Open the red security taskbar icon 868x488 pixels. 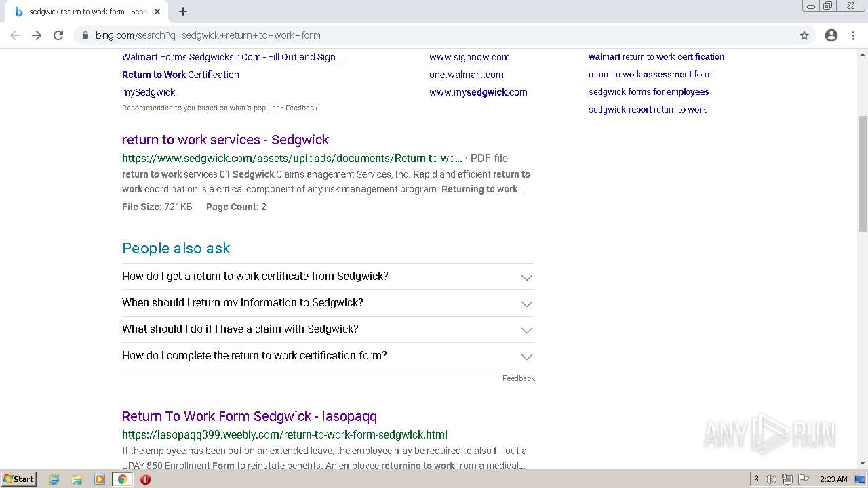(145, 479)
